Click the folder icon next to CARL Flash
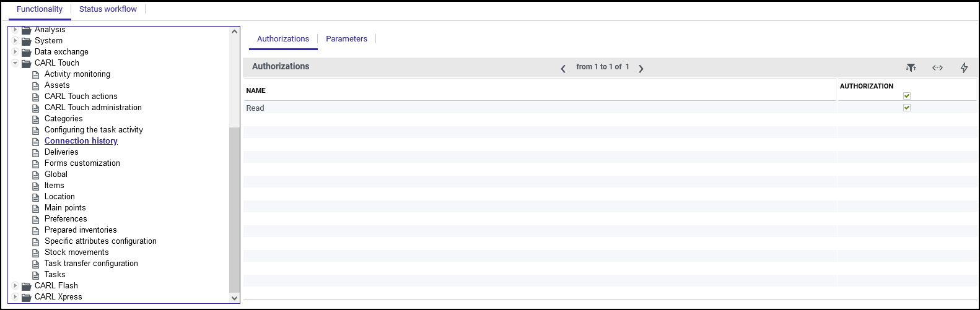980x310 pixels. [x=26, y=286]
